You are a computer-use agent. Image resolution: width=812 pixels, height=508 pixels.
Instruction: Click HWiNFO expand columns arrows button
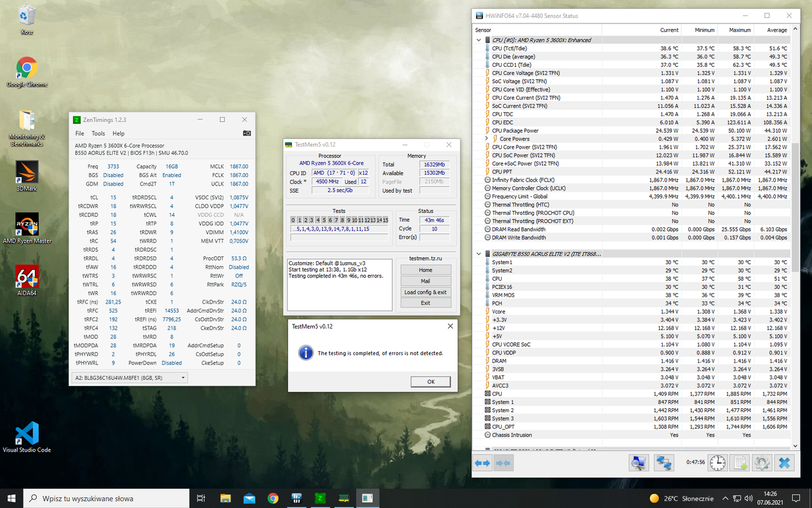click(x=483, y=464)
